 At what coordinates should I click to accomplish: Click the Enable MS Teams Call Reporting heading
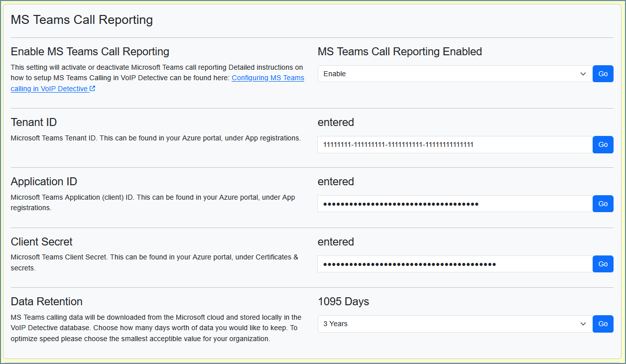coord(90,51)
